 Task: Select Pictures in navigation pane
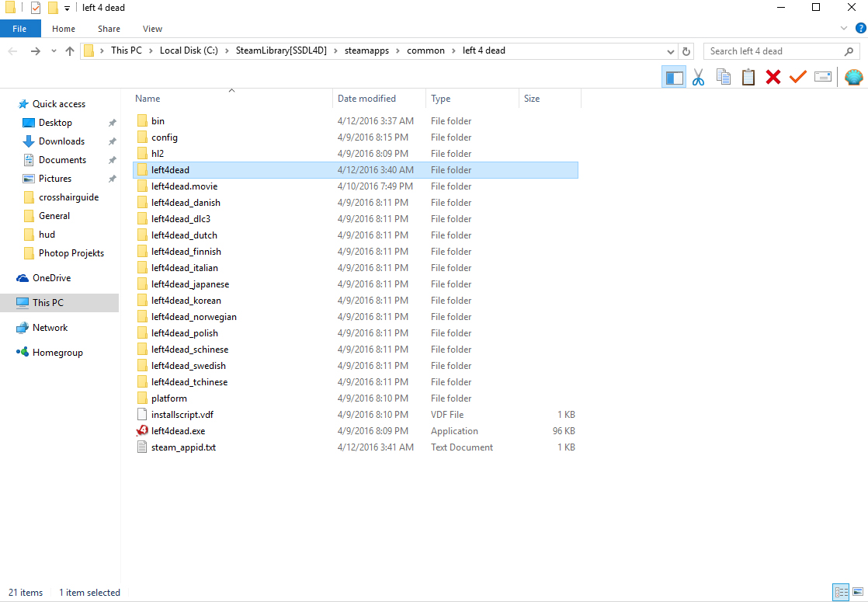click(x=55, y=179)
